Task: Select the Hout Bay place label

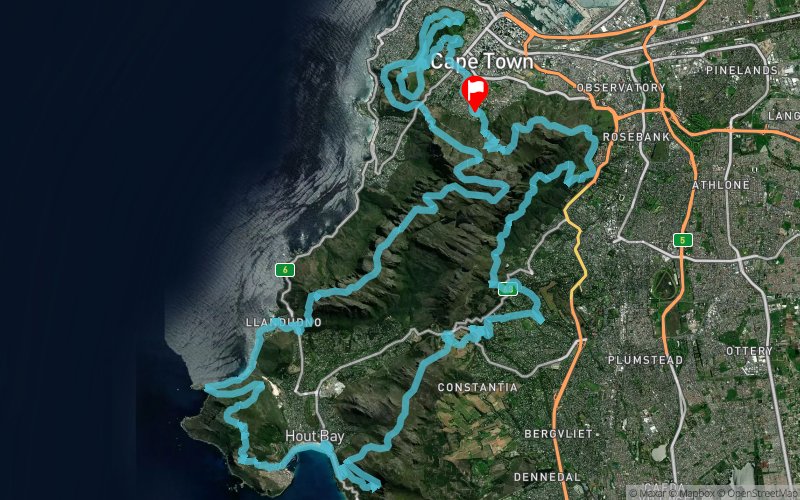Action: 314,436
